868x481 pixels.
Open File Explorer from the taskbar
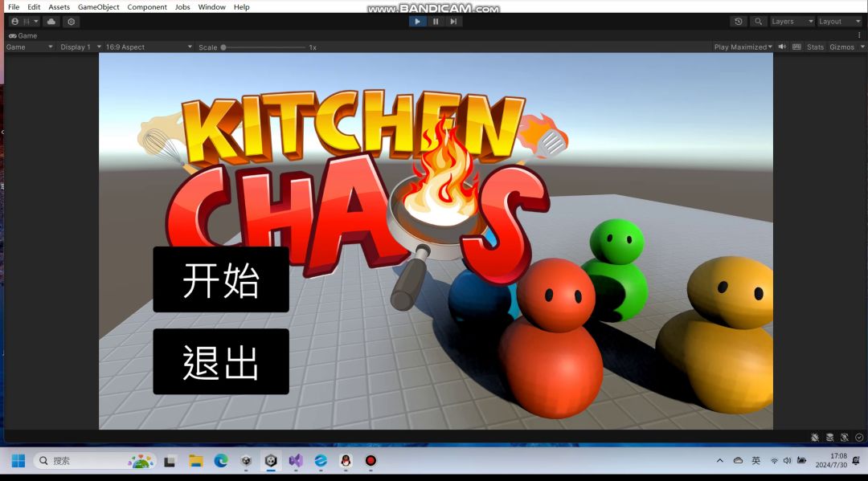click(195, 461)
